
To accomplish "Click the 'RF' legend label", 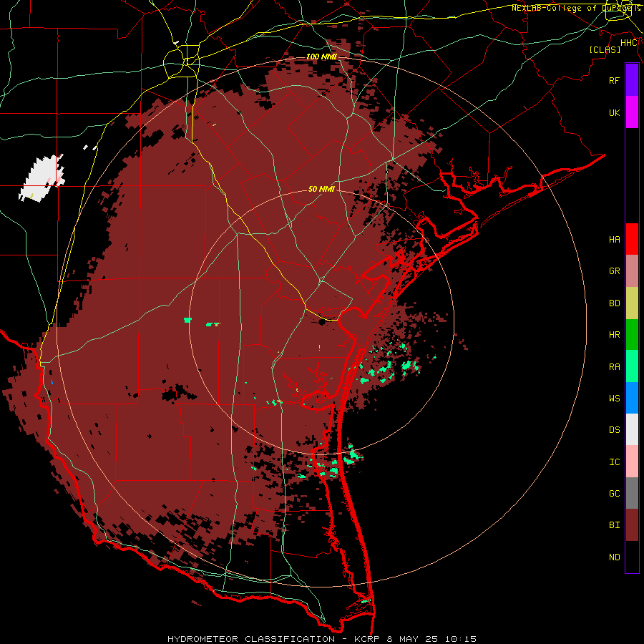I will tap(614, 80).
